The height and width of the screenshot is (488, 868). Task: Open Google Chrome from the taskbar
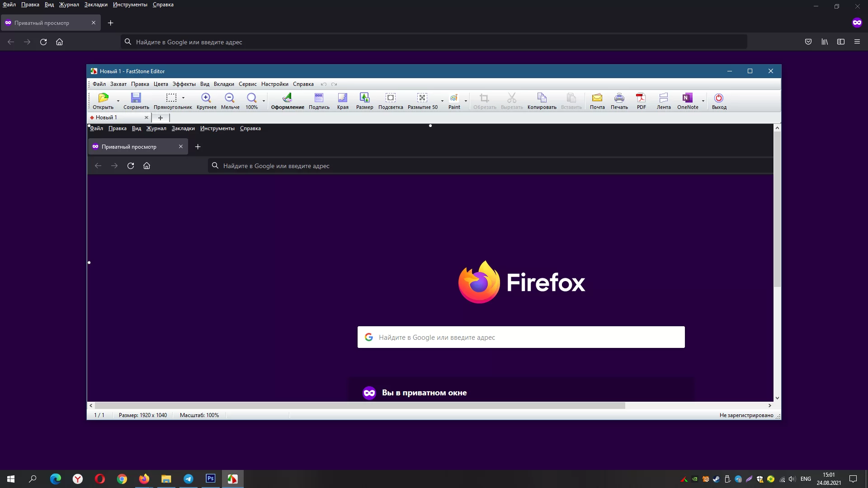coord(122,479)
